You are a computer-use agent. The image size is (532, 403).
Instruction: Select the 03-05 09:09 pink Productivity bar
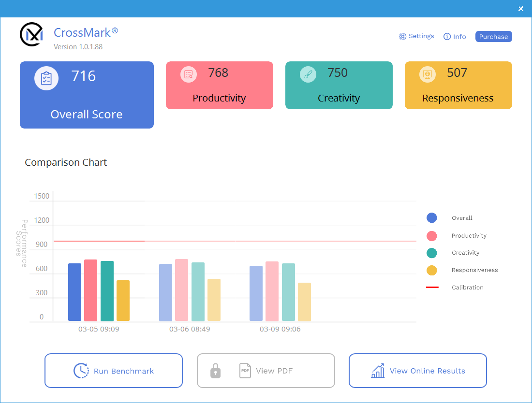click(x=90, y=290)
